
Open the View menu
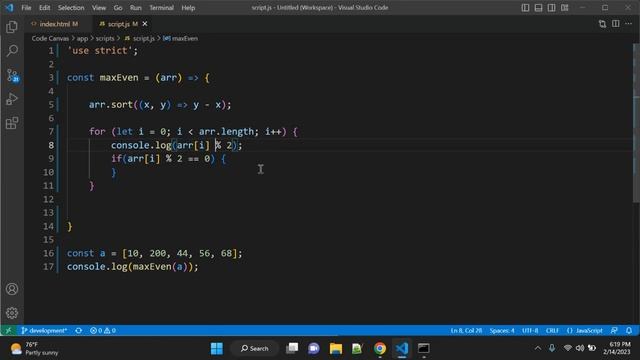99,8
